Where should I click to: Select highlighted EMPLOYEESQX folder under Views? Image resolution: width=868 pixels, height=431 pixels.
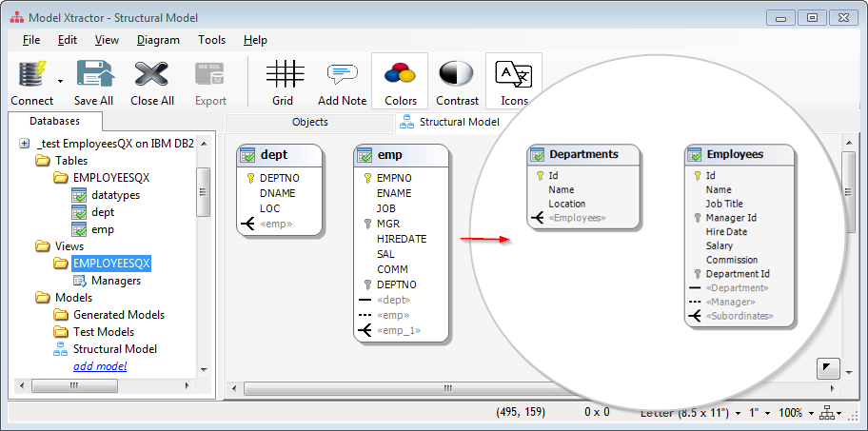(x=110, y=264)
